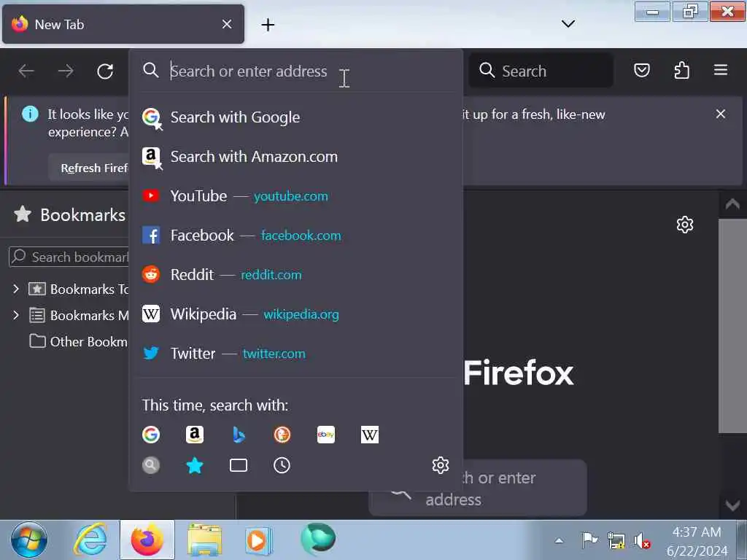Image resolution: width=747 pixels, height=560 pixels.
Task: Click the muted volume tray icon
Action: [x=642, y=541]
